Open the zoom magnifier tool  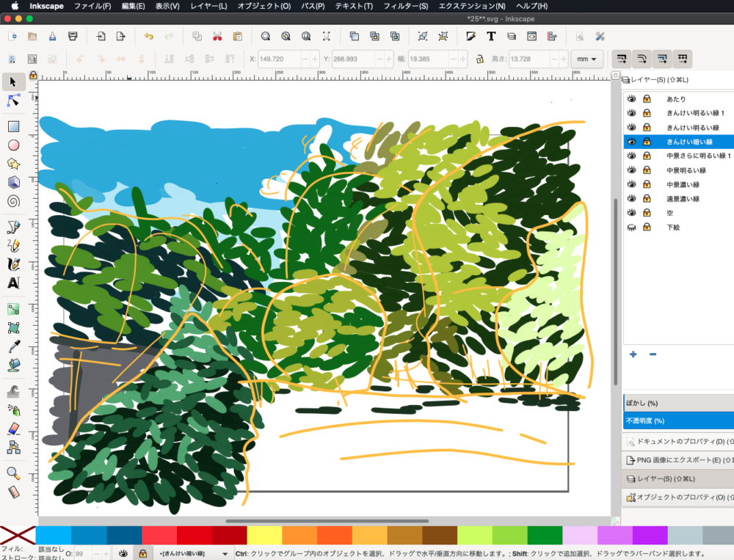[13, 473]
